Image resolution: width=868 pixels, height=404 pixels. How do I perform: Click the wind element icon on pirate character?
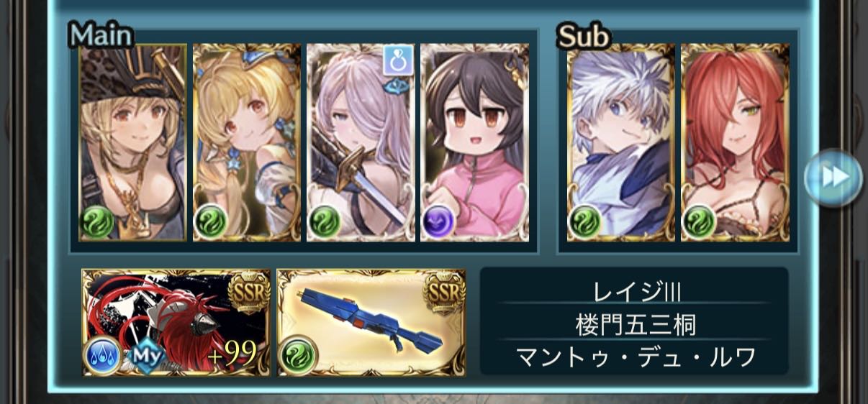pos(96,223)
